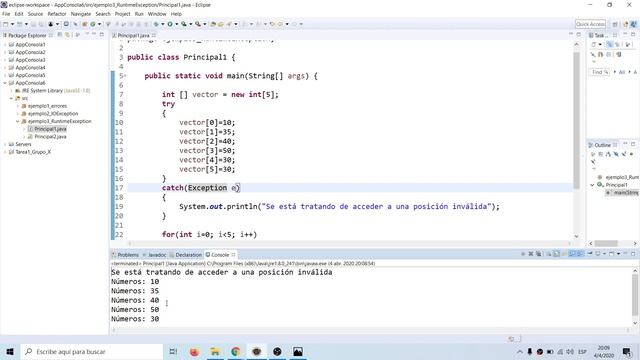Collapse ejemplo3_RuntimeException package node

pyautogui.click(x=18, y=121)
